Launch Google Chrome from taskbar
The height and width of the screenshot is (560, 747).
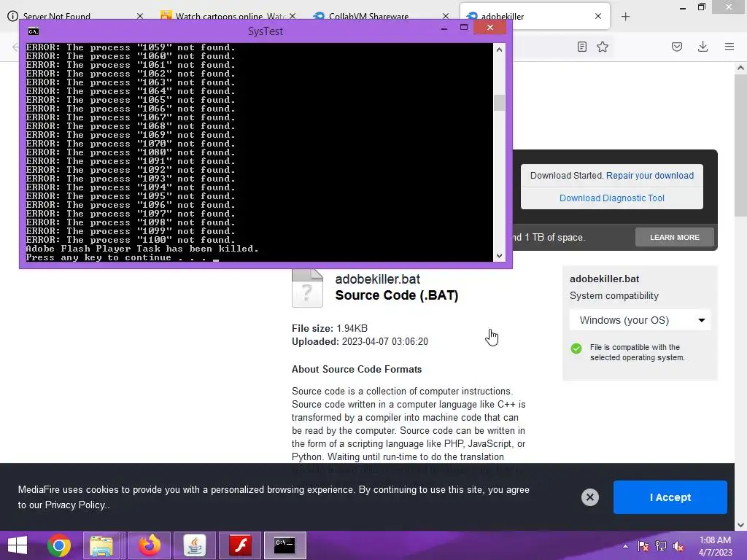click(59, 545)
